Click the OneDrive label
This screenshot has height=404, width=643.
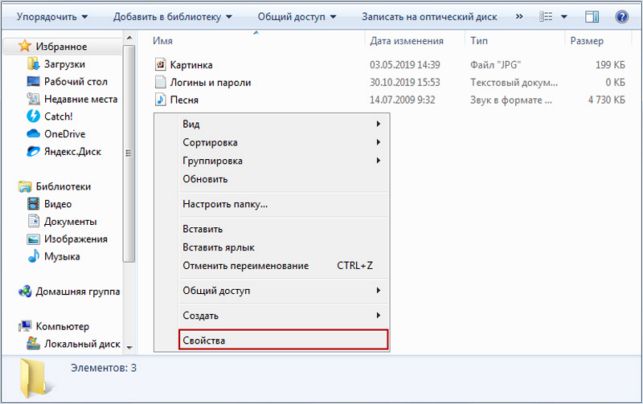point(65,134)
